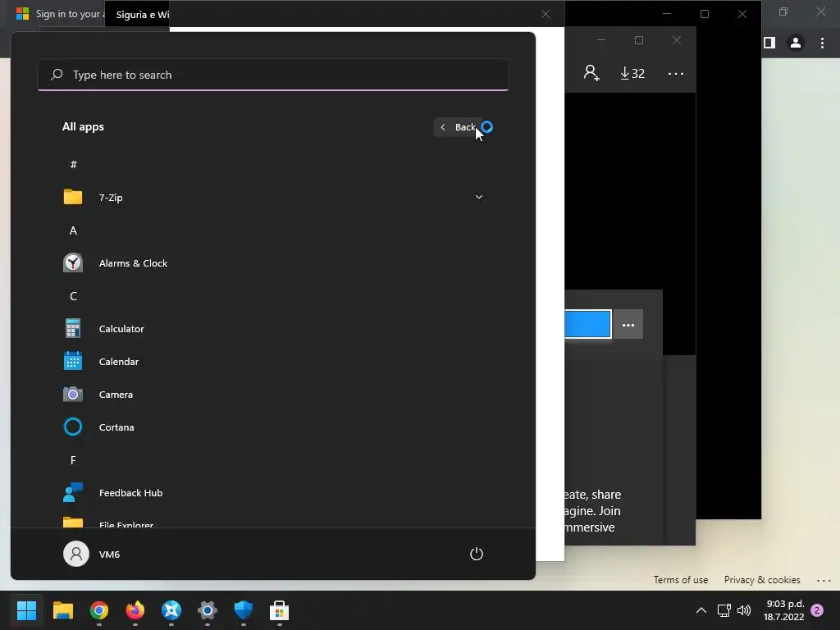Open the VM6 user account menu
840x630 pixels.
(92, 554)
